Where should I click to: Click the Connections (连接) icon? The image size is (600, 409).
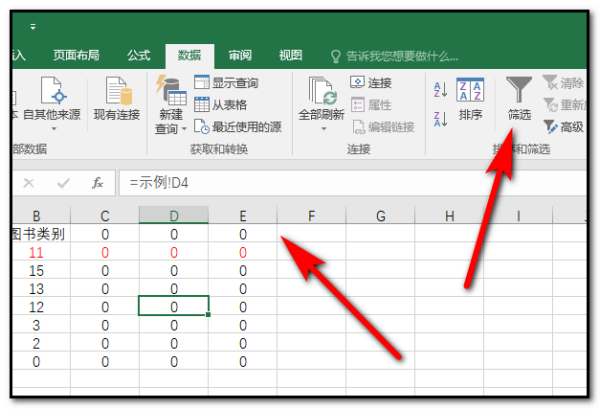pyautogui.click(x=357, y=82)
